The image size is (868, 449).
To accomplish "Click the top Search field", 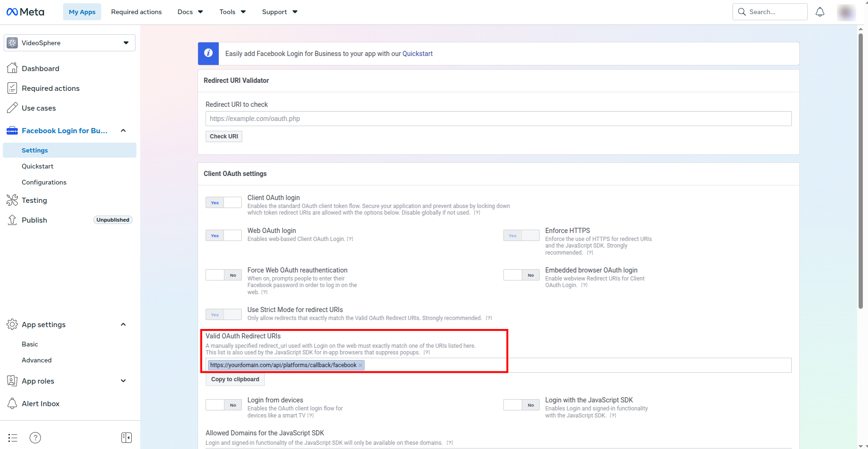I will (770, 12).
